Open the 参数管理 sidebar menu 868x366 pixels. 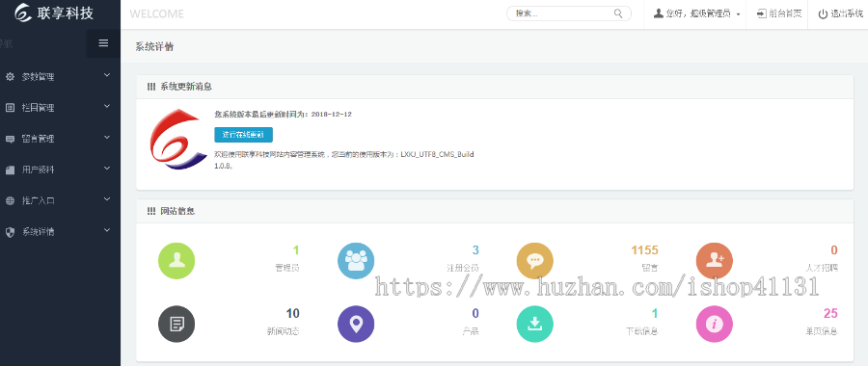coord(60,77)
